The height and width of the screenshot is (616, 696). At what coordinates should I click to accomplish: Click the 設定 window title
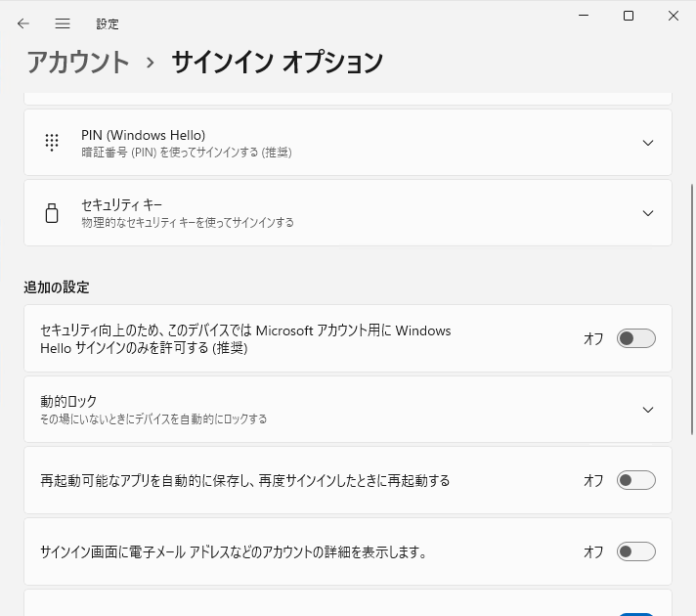click(108, 24)
